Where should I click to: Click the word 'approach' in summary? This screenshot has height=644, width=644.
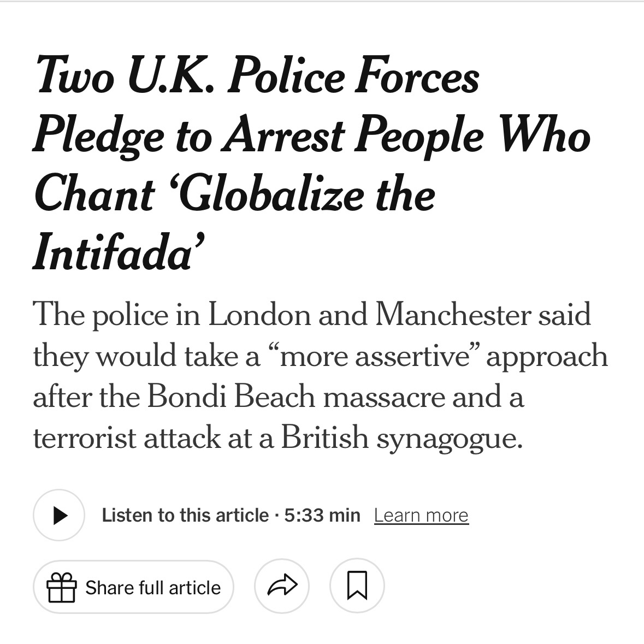pos(547,356)
